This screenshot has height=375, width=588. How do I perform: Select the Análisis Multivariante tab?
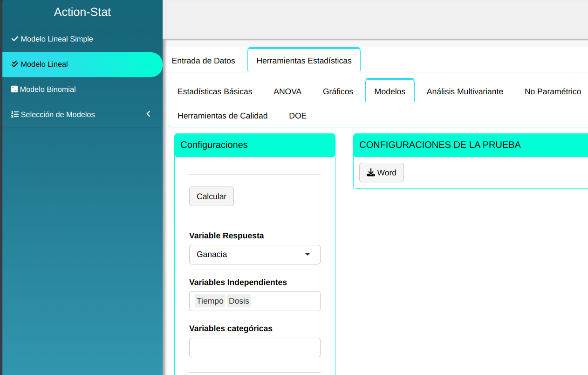465,91
